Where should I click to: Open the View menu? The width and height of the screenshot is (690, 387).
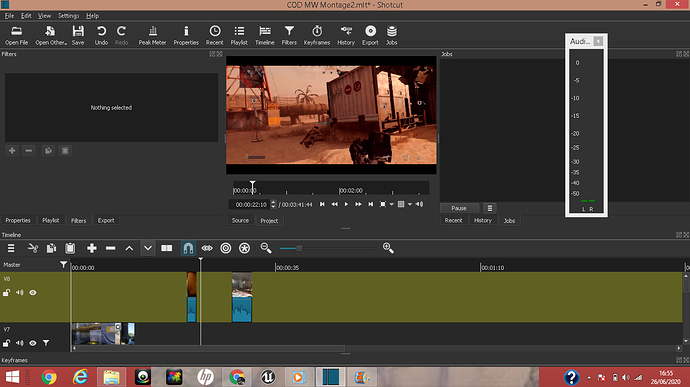tap(44, 16)
